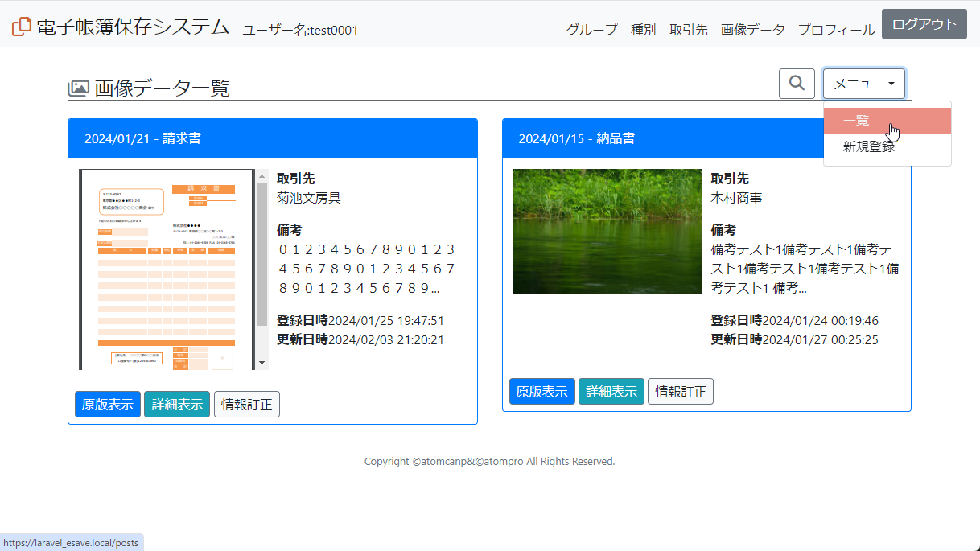This screenshot has height=551, width=980.
Task: Click the invoice preview vertical scrollbar thumb
Action: 261,253
